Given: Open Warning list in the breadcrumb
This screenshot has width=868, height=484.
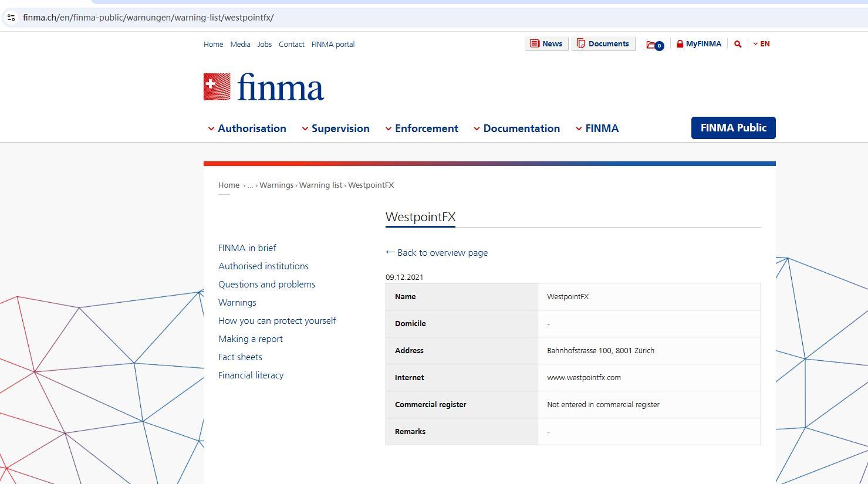Looking at the screenshot, I should click(x=320, y=185).
